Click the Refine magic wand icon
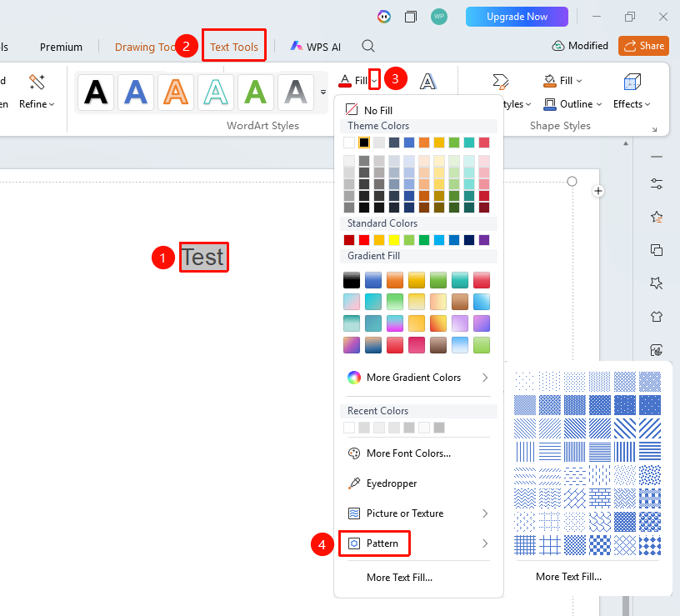The image size is (680, 616). click(x=37, y=82)
